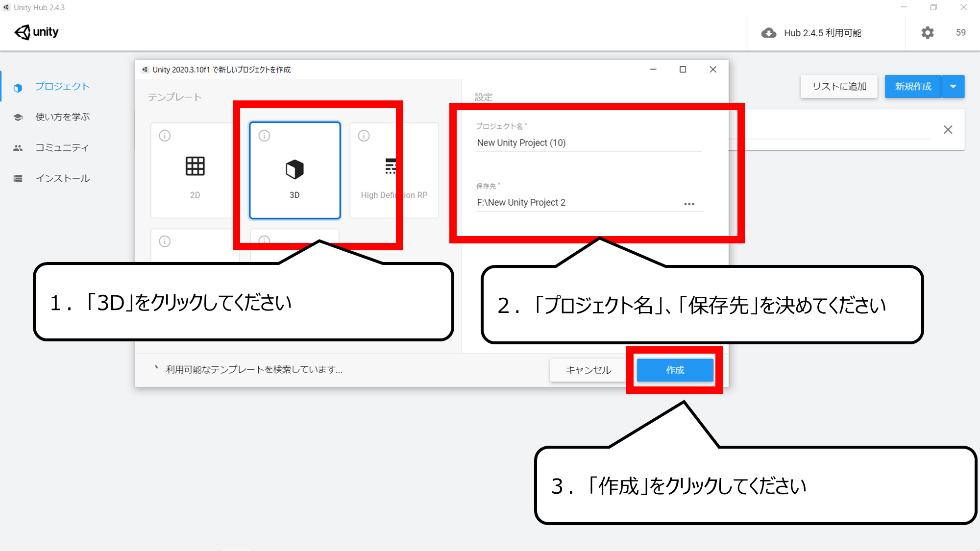Open the インストール sidebar tab
The image size is (980, 551).
62,179
